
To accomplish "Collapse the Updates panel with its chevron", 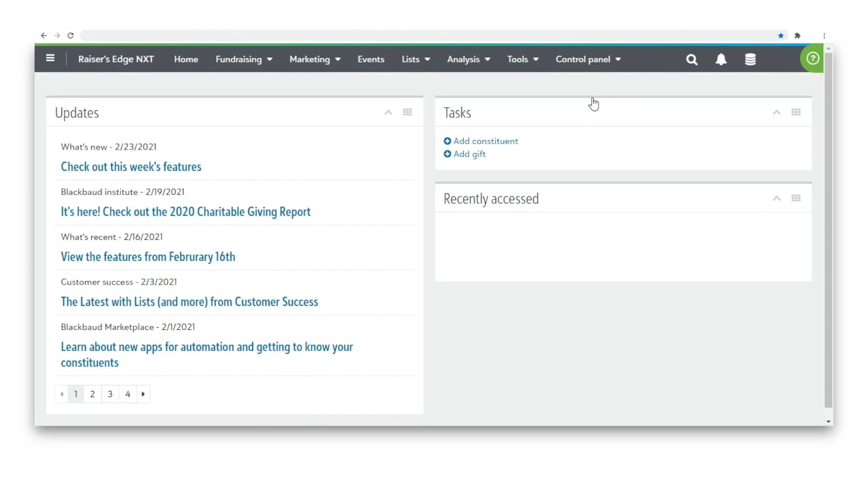I will click(388, 112).
